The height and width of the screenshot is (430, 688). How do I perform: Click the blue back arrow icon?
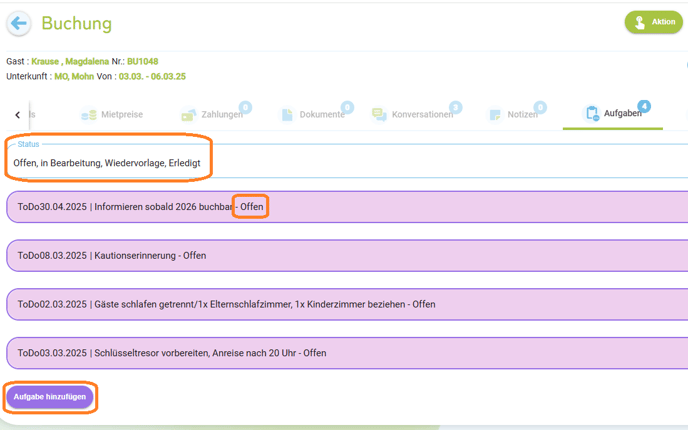(x=18, y=23)
